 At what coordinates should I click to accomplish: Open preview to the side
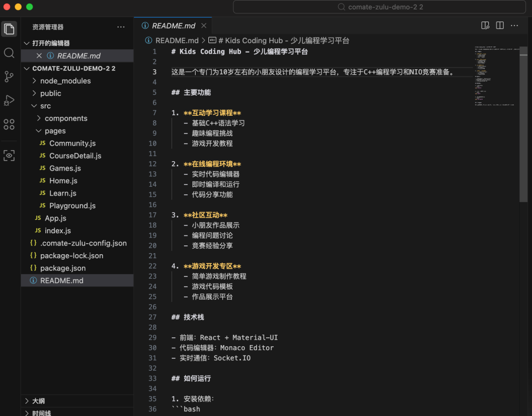(x=485, y=26)
